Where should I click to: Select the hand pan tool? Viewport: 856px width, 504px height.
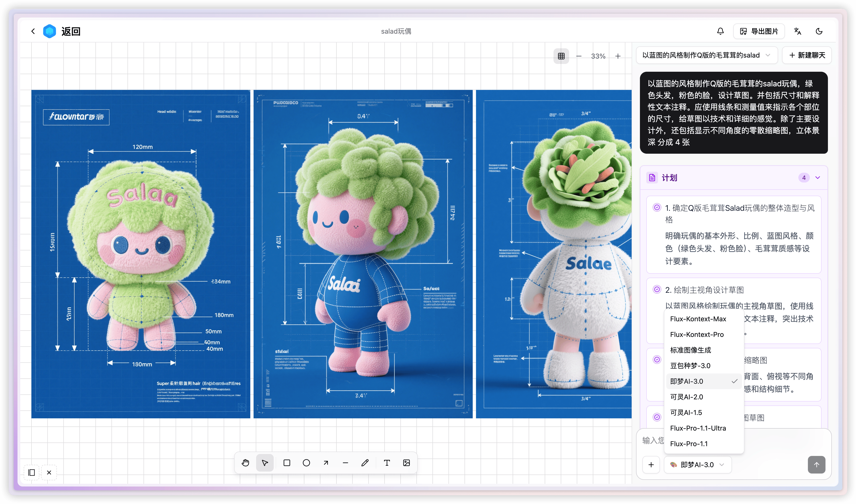click(x=245, y=463)
